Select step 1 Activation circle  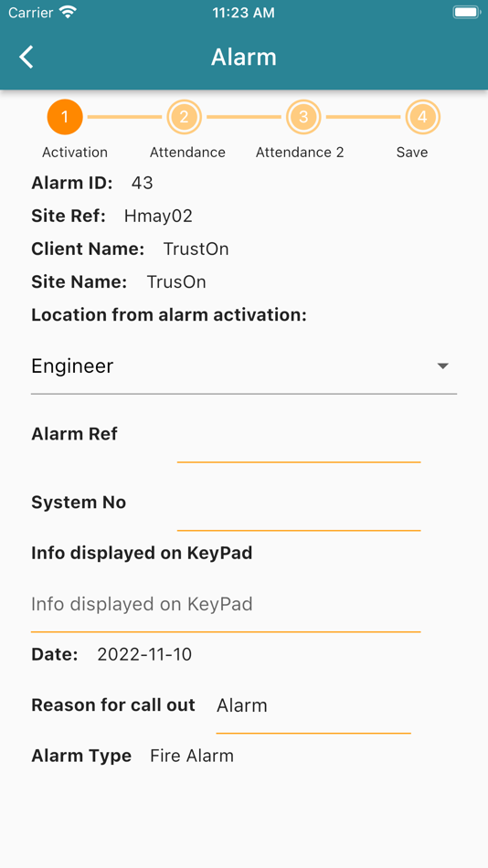65,117
